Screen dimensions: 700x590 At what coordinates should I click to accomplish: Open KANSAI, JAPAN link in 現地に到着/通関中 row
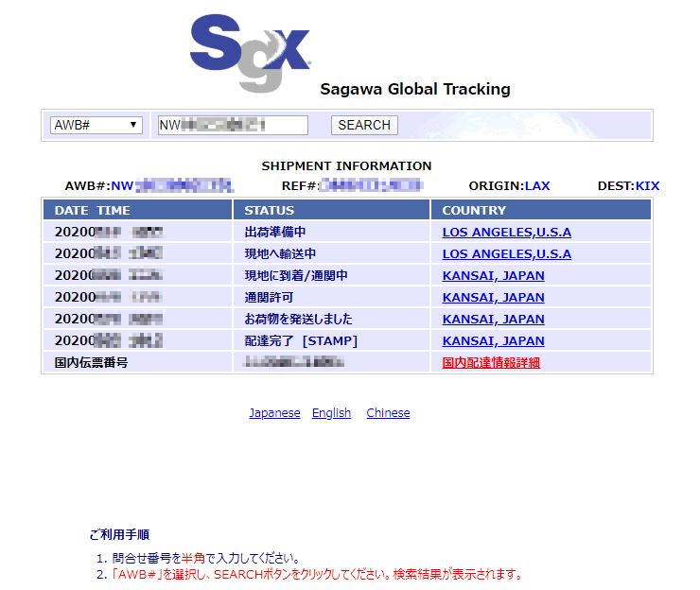493,275
